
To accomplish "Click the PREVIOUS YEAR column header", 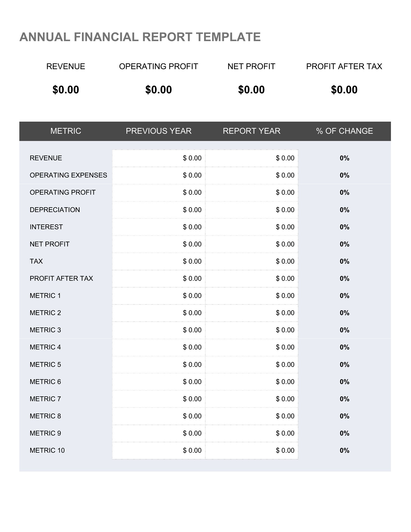I will [159, 131].
